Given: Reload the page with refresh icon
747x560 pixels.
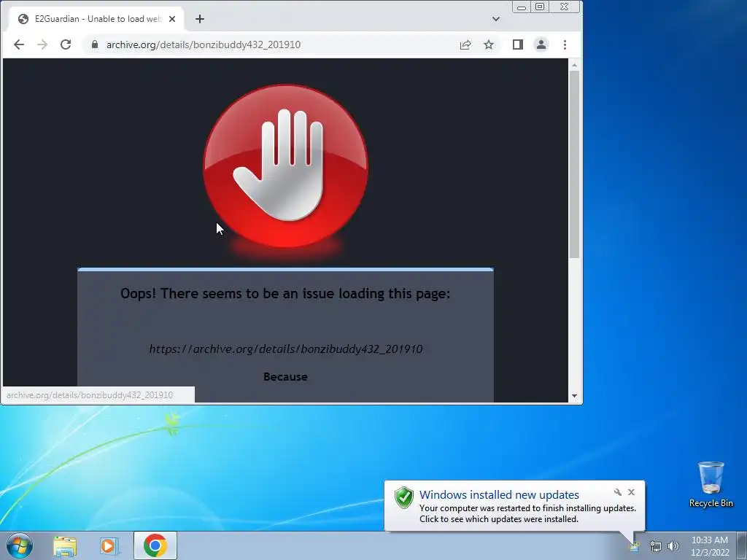Looking at the screenshot, I should (x=65, y=44).
